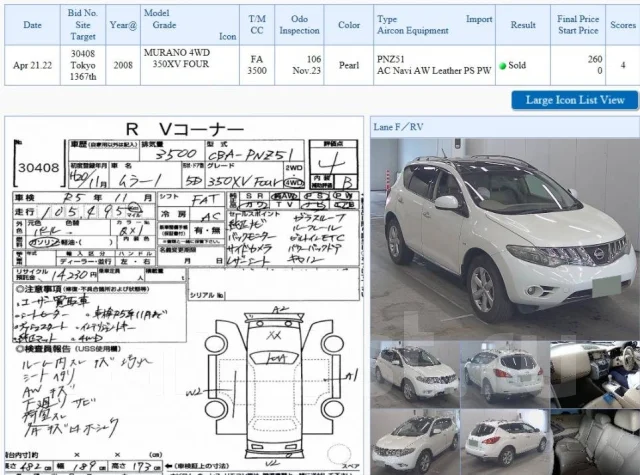Click the auction sheet image

[184, 295]
